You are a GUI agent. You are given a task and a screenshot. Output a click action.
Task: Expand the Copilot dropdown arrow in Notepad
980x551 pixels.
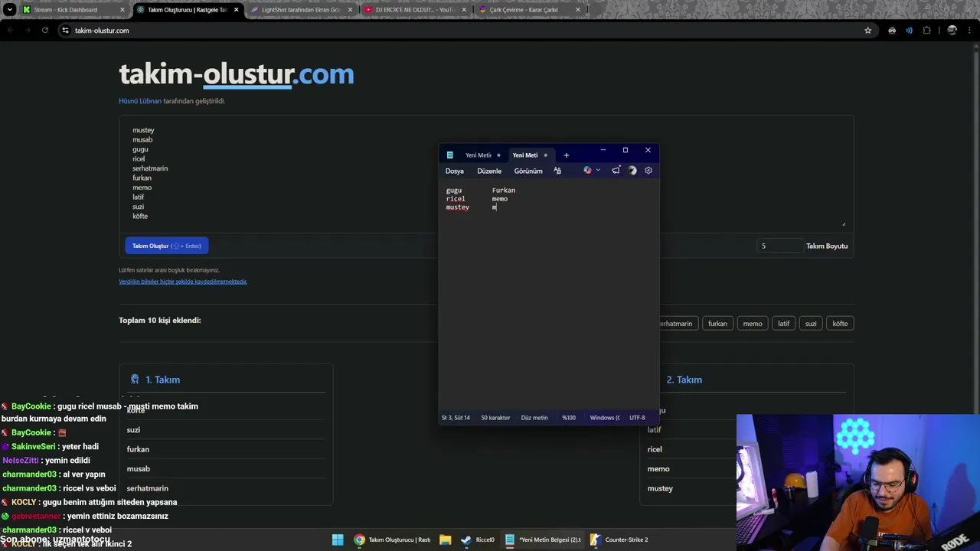(x=598, y=171)
